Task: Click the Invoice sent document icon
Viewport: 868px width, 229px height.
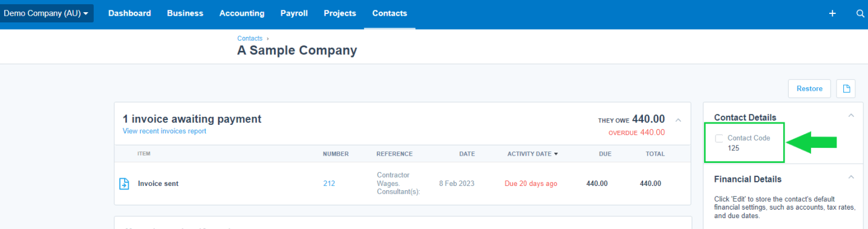Action: point(123,184)
